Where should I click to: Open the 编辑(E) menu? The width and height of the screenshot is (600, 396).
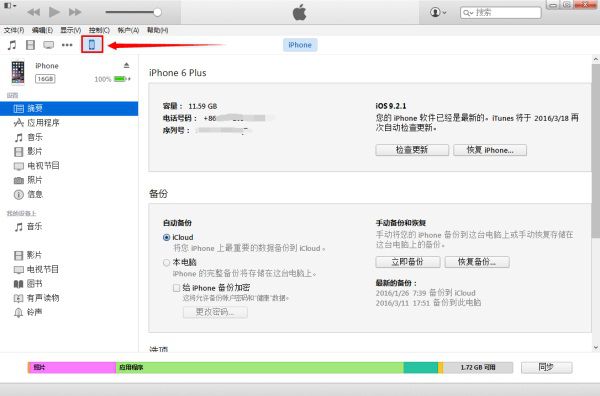coord(42,30)
